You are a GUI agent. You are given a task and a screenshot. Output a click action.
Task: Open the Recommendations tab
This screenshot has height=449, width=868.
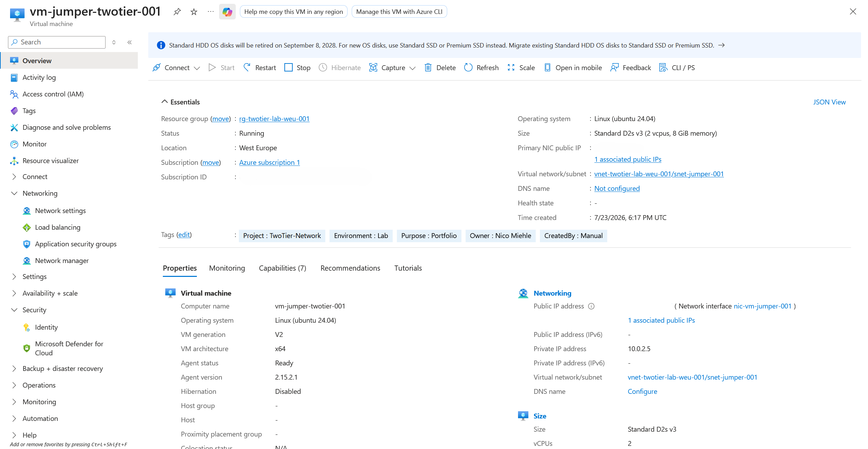tap(350, 268)
